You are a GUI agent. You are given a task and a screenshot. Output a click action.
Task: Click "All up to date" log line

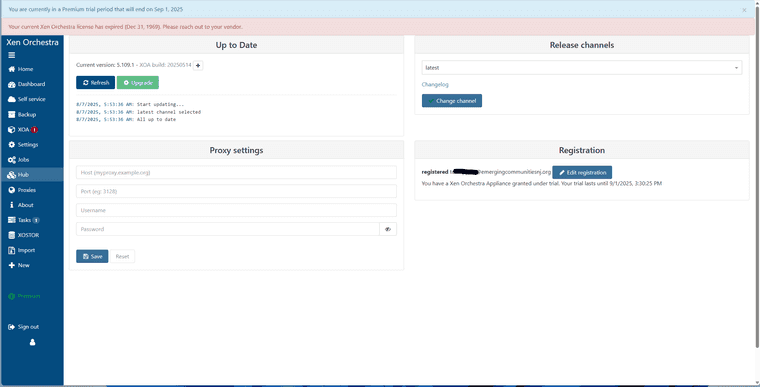pyautogui.click(x=157, y=119)
